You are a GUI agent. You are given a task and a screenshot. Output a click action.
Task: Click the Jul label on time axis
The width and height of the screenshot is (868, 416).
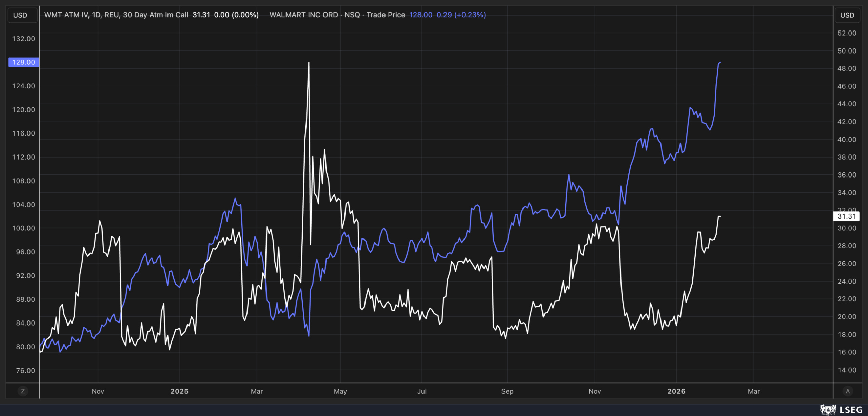coord(422,391)
